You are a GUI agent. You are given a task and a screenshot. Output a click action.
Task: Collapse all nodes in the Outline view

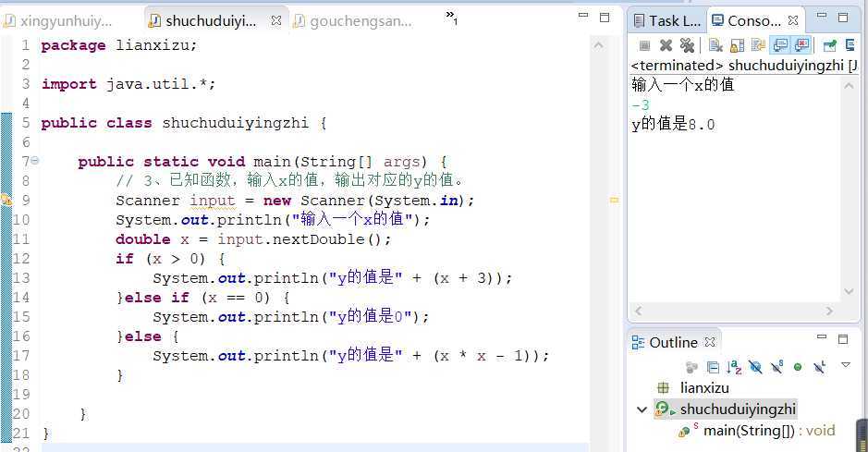pos(713,367)
